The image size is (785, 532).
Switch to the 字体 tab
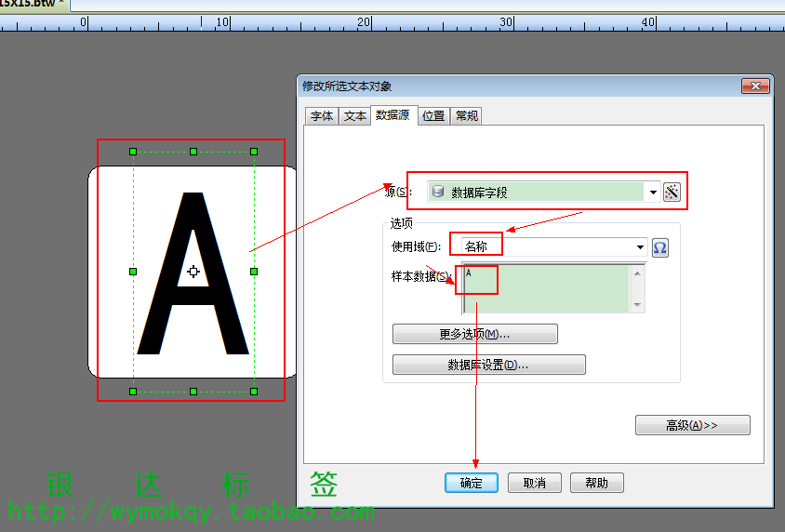coord(322,116)
